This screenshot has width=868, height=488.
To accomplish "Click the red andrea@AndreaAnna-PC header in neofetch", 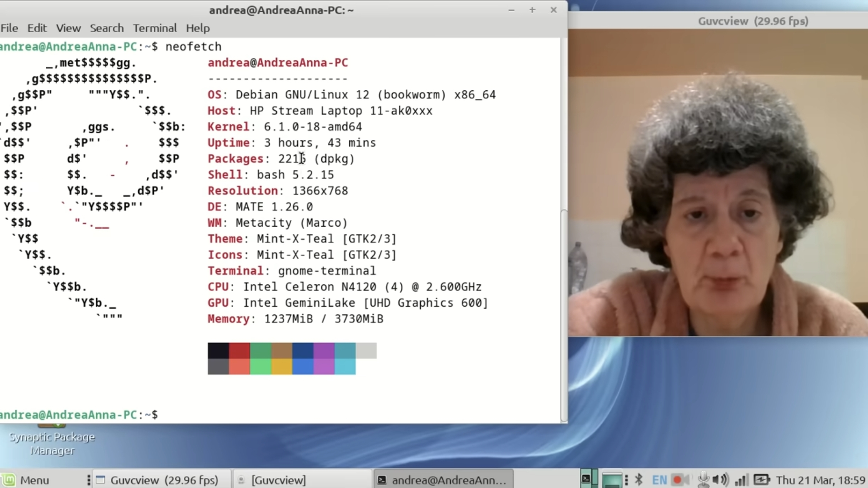I will 278,63.
